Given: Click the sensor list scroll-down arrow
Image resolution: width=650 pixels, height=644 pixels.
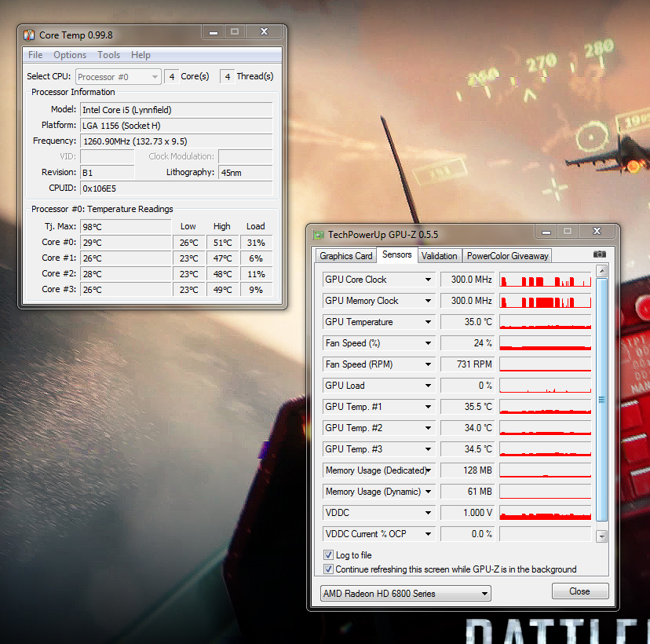Looking at the screenshot, I should pyautogui.click(x=602, y=536).
